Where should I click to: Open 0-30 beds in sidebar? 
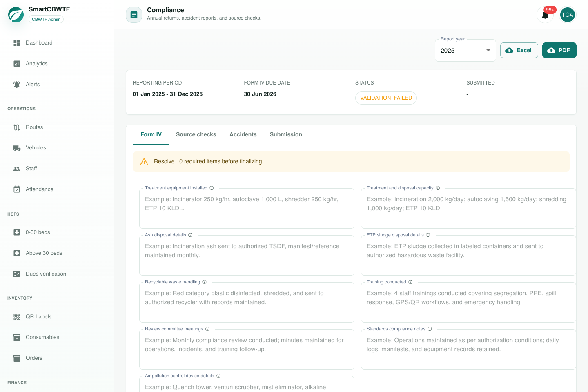(57, 232)
